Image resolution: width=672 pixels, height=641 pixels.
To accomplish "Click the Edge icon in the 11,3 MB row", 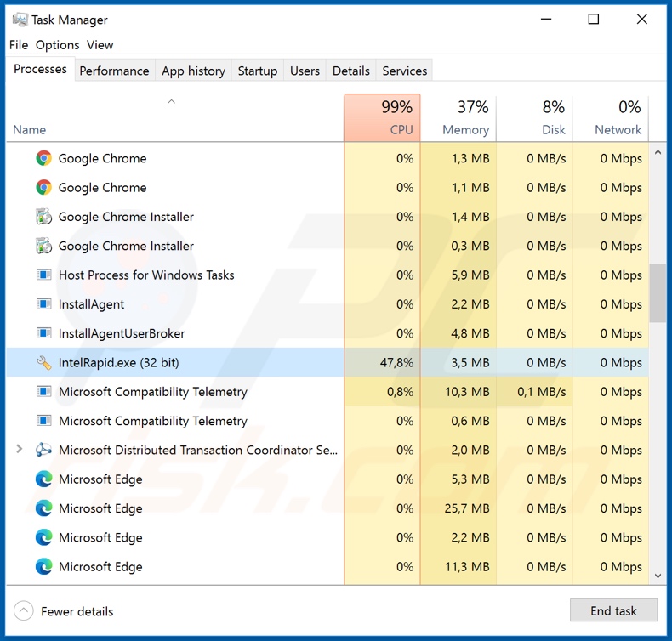I will tap(43, 566).
